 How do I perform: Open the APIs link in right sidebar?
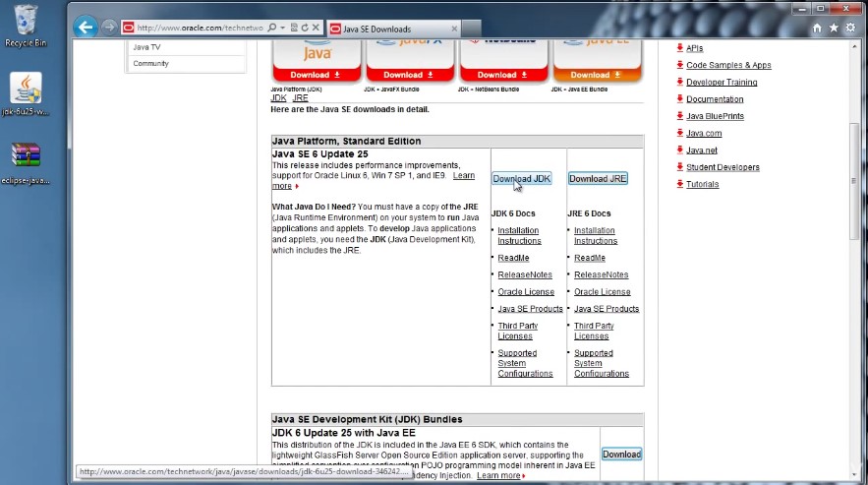[695, 48]
